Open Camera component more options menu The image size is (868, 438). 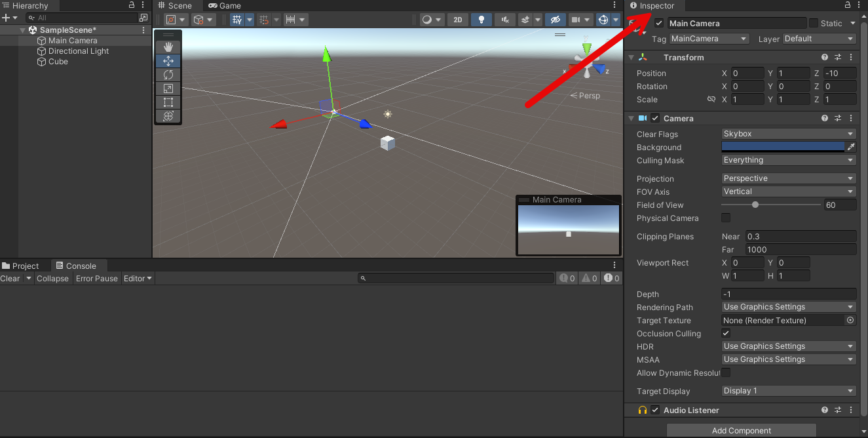click(x=850, y=119)
